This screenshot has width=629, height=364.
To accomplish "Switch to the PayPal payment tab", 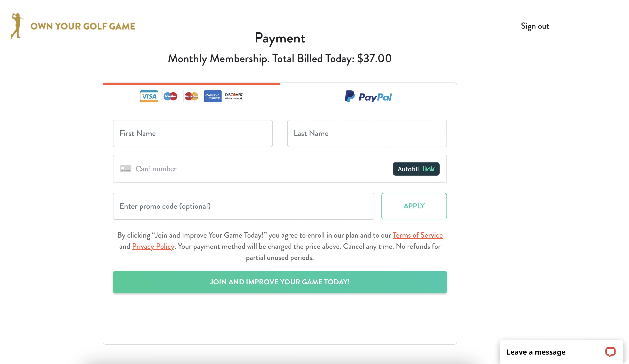I will pos(368,97).
